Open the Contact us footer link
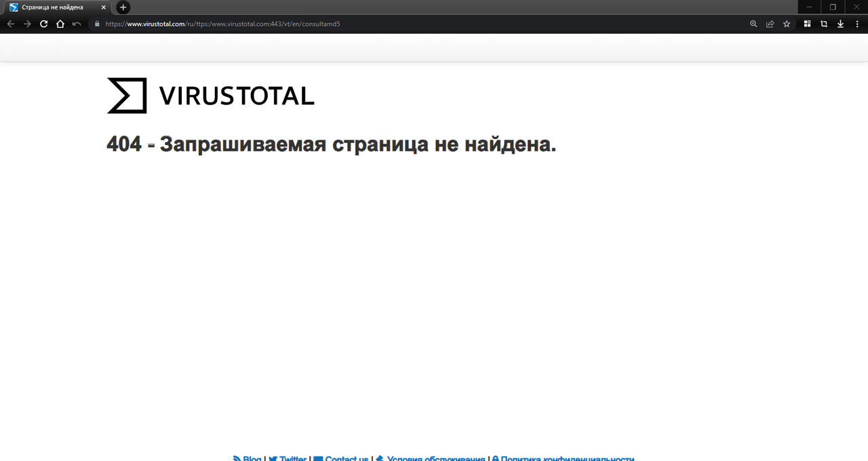The image size is (868, 461). pyautogui.click(x=341, y=458)
